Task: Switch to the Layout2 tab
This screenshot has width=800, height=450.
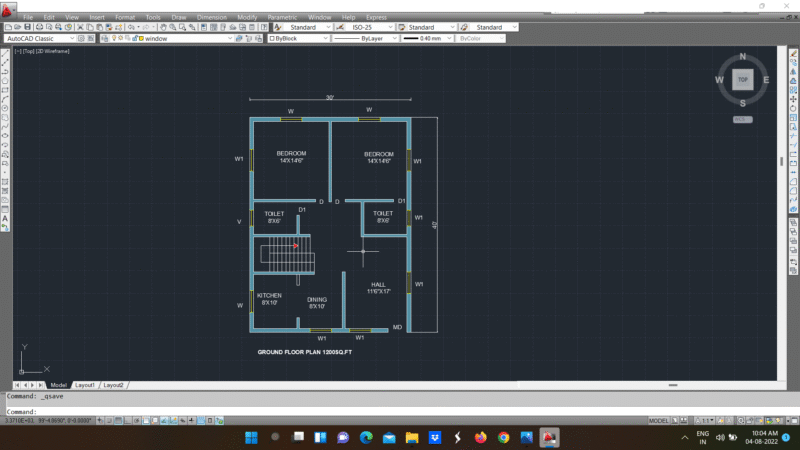Action: 113,385
